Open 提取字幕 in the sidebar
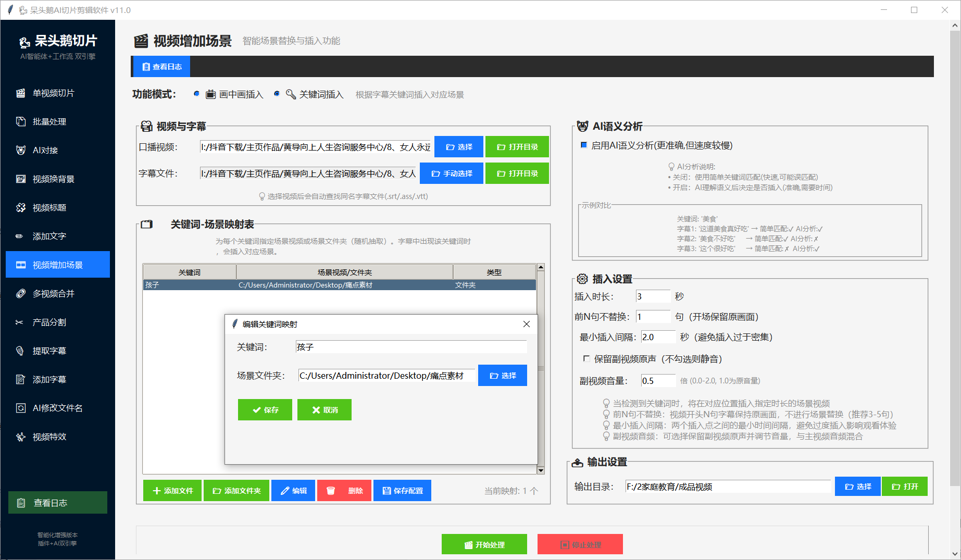The image size is (961, 560). coord(49,351)
